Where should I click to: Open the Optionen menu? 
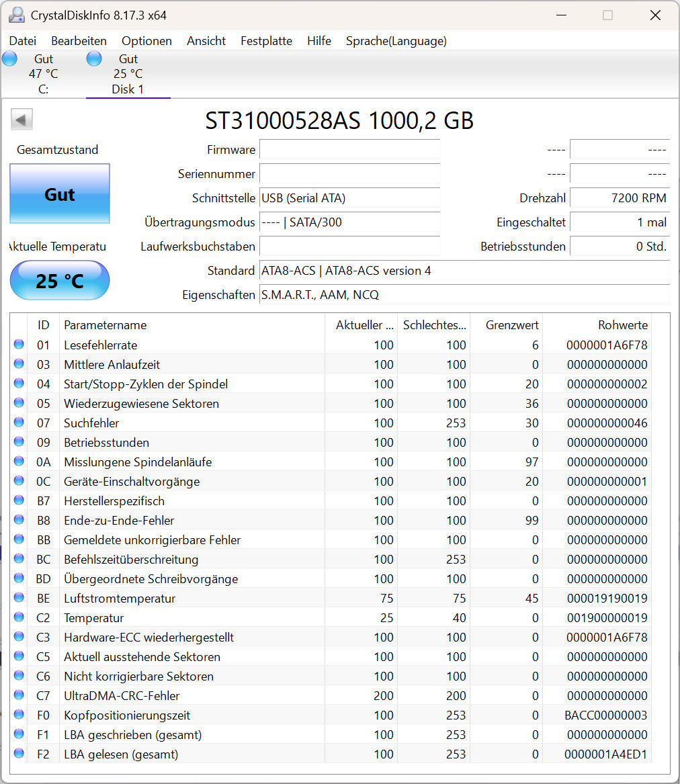[146, 41]
